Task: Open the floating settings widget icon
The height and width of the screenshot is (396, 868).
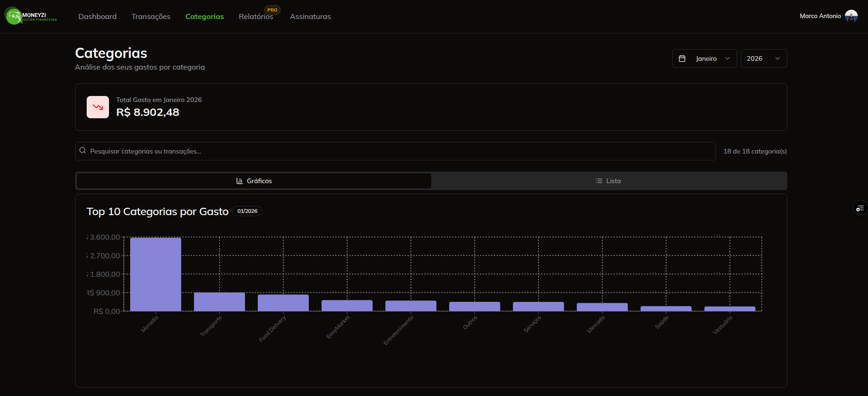Action: [860, 208]
